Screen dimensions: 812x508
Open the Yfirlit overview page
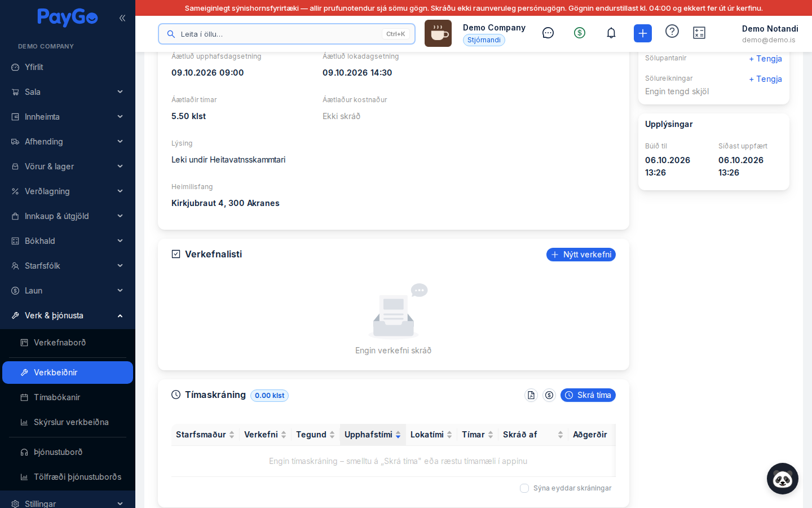[68, 67]
